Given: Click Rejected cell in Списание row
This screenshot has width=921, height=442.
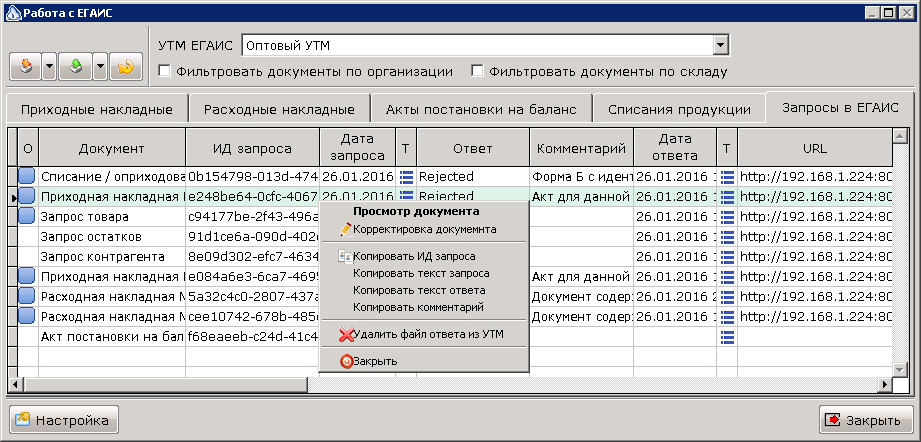Looking at the screenshot, I should click(x=473, y=177).
